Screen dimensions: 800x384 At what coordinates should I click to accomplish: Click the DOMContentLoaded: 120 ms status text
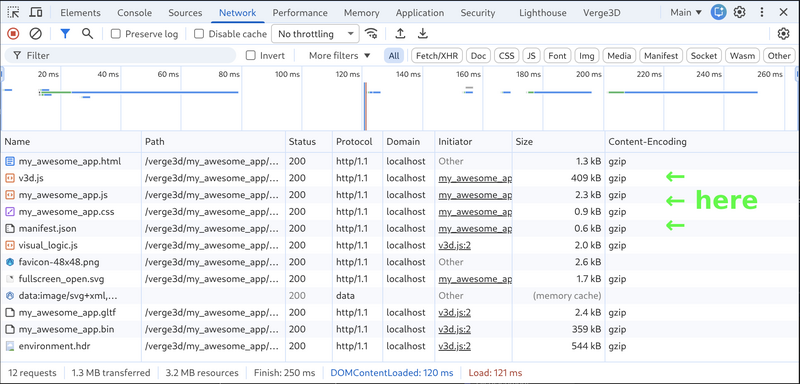point(392,373)
